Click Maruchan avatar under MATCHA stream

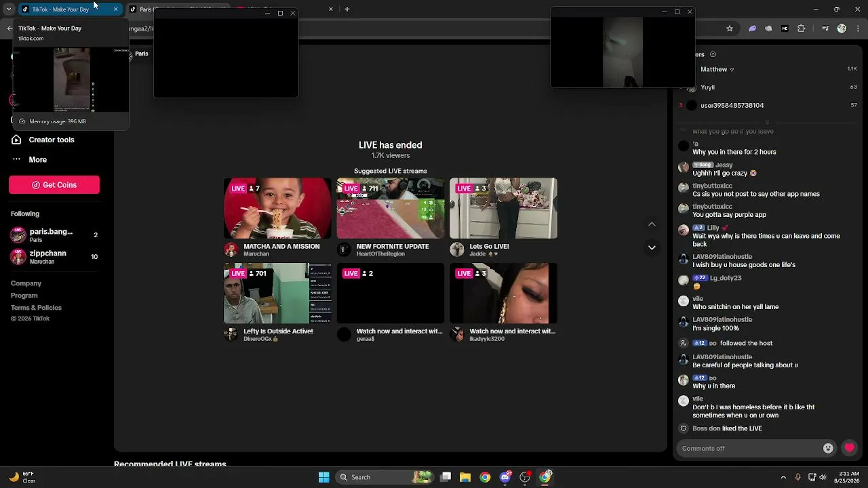tap(231, 249)
